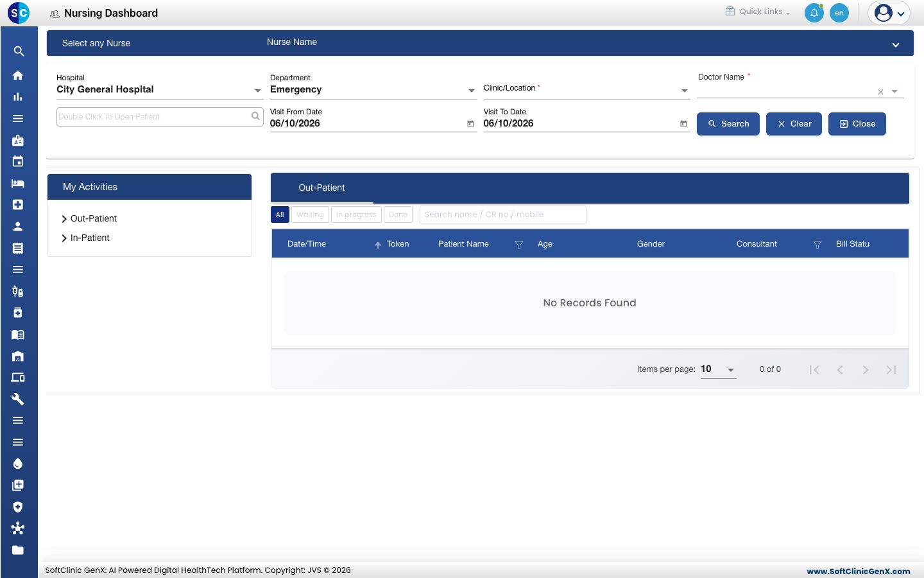Filter the Patient Name column

[519, 245]
